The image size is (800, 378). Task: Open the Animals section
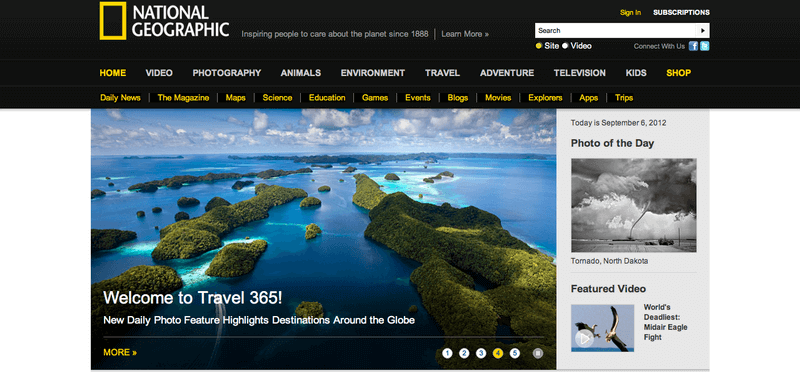tap(301, 73)
